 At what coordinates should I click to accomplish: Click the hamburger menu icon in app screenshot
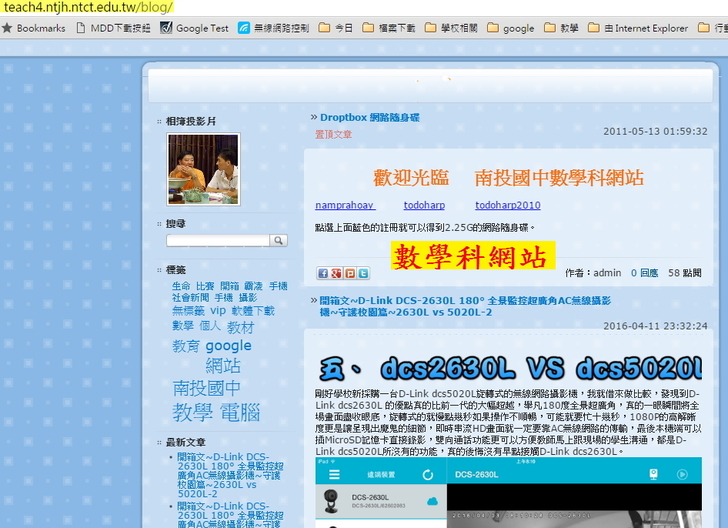334,475
